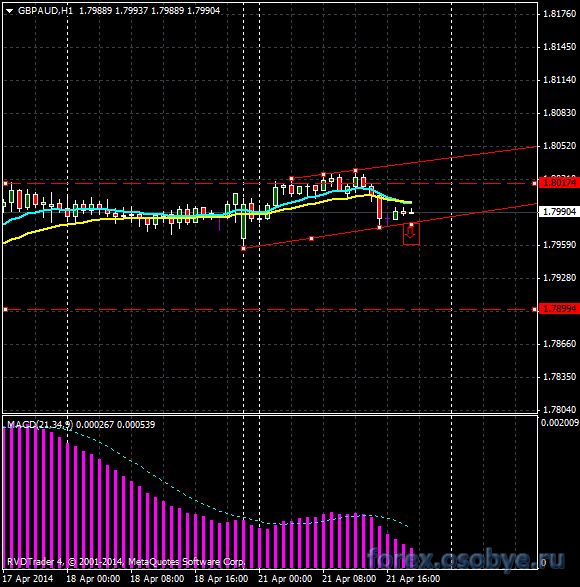Open the forex.osobye.ru watermark link
The image size is (580, 587).
[466, 560]
